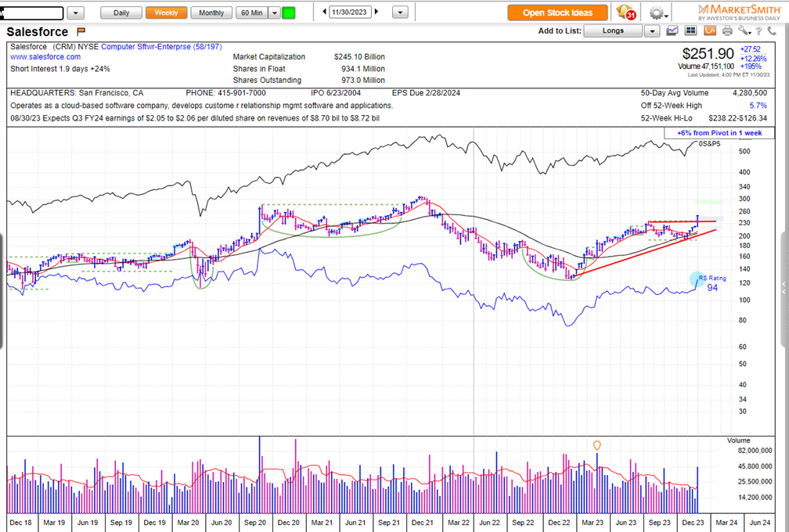Click the 0S&P5 index line label
This screenshot has height=532, width=789.
(x=709, y=144)
